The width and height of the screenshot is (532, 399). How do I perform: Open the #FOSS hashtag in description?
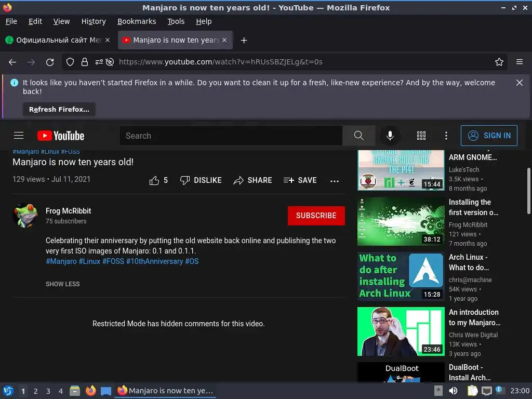[113, 261]
